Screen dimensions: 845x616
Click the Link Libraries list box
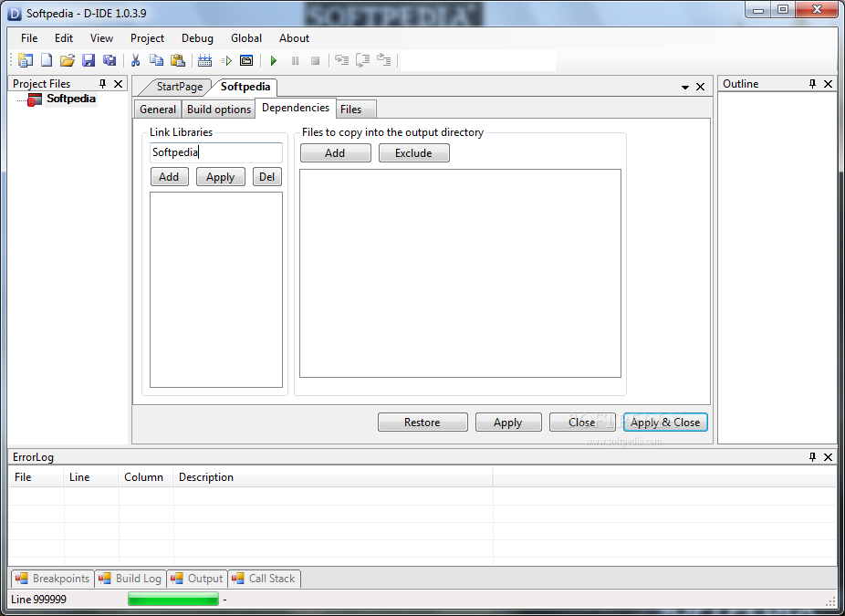216,290
